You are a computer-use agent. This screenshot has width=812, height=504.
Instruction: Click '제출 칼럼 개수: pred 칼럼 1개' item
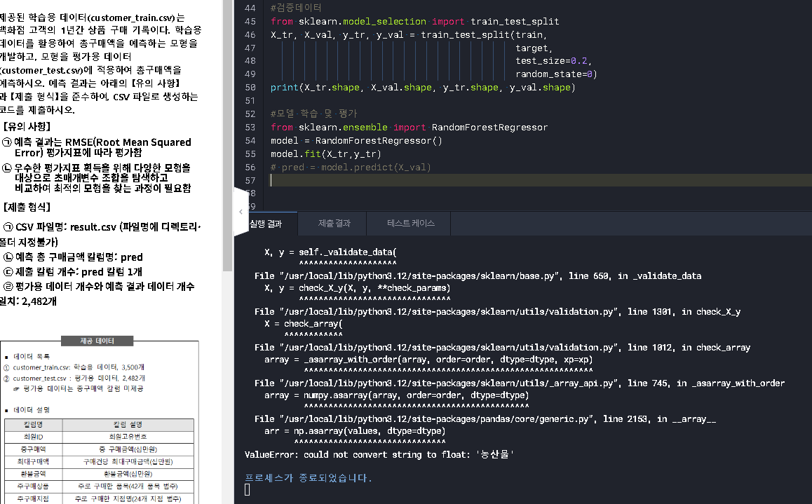[72, 272]
